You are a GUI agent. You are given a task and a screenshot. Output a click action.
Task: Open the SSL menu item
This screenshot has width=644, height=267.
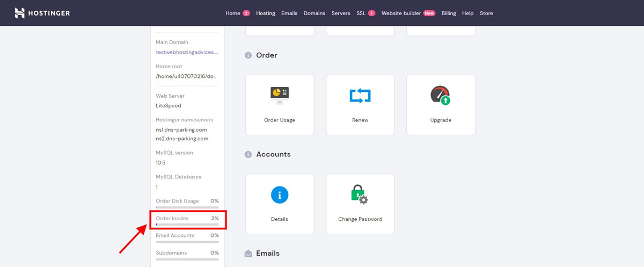coord(361,13)
